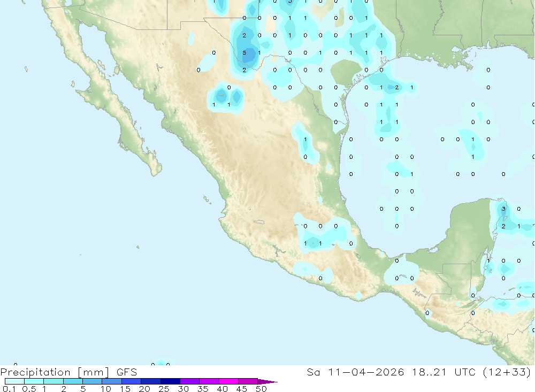Click the "GFS" model label
This screenshot has width=535, height=392.
click(127, 372)
